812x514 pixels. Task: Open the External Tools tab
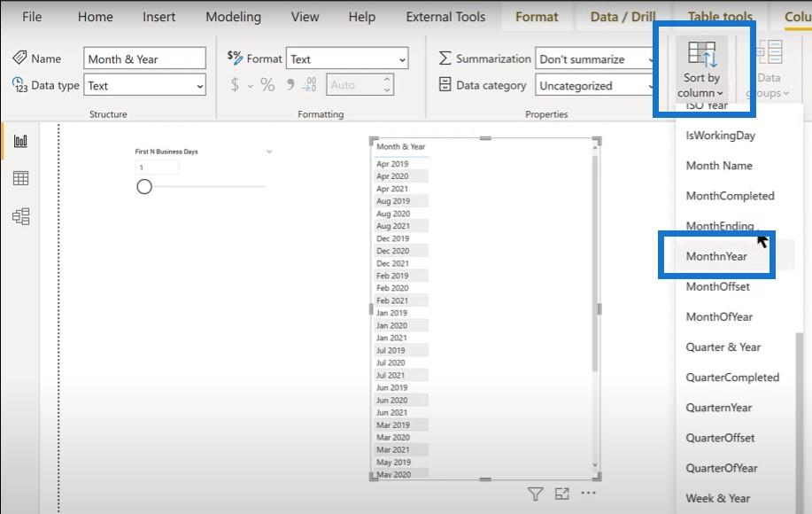pyautogui.click(x=446, y=17)
